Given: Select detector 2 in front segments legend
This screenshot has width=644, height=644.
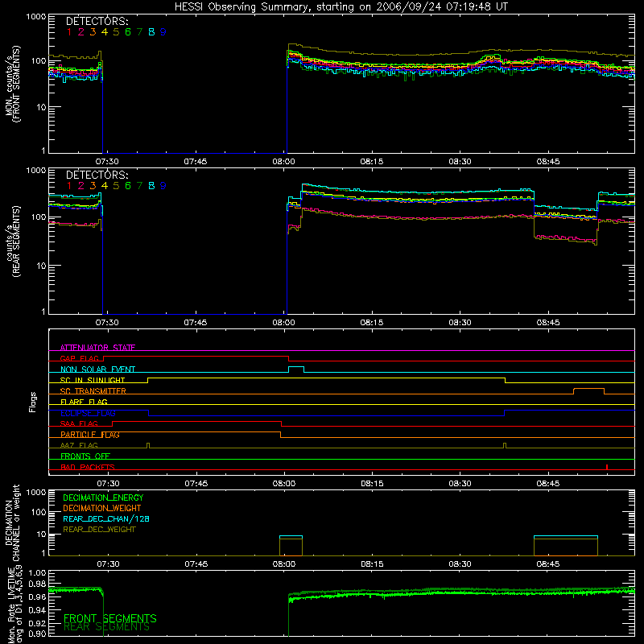Looking at the screenshot, I should click(81, 32).
